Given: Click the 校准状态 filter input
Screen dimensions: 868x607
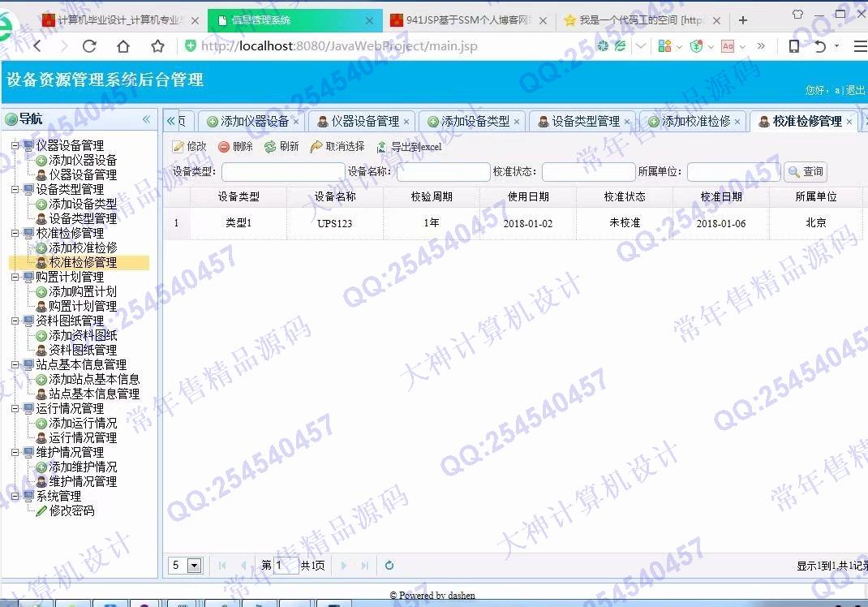Looking at the screenshot, I should (x=588, y=172).
